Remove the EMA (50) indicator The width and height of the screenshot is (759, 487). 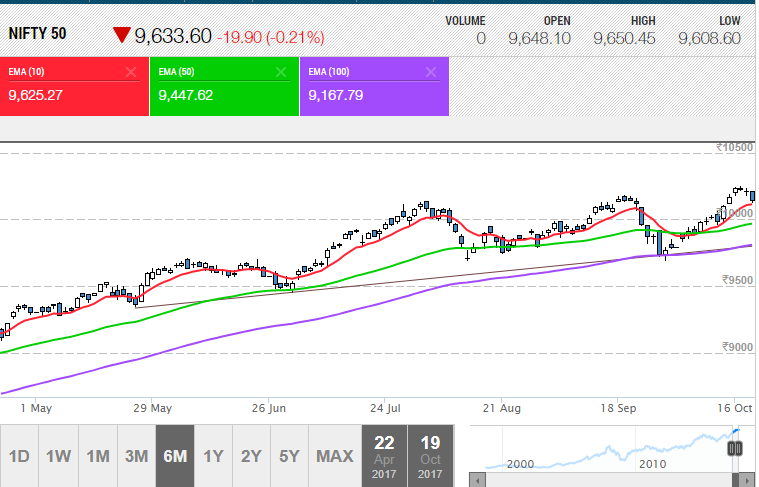click(x=281, y=72)
